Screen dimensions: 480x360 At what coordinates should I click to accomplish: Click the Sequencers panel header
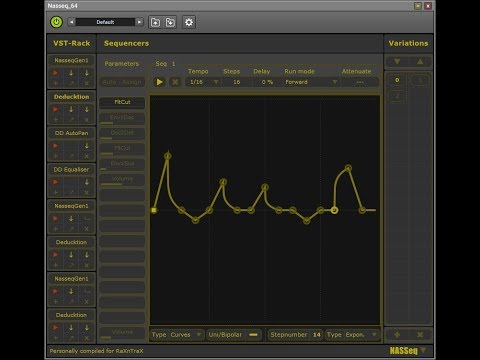click(126, 43)
